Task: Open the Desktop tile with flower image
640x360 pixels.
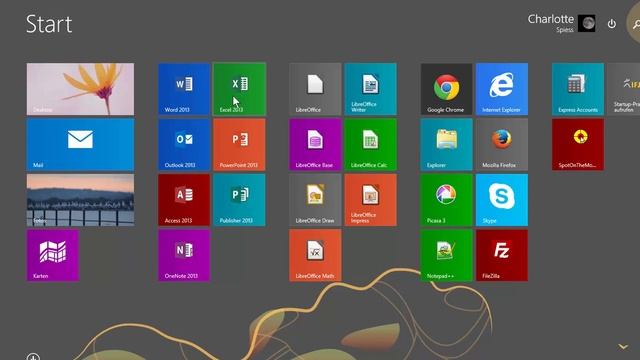Action: pos(80,89)
